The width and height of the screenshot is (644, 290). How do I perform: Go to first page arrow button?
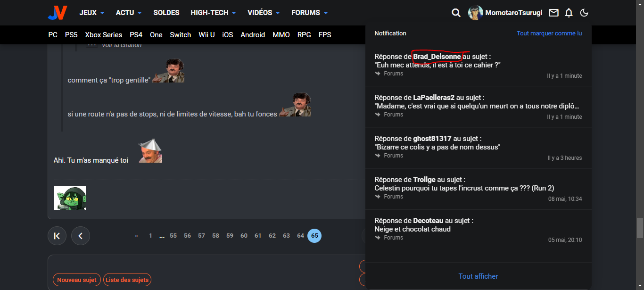coord(57,236)
